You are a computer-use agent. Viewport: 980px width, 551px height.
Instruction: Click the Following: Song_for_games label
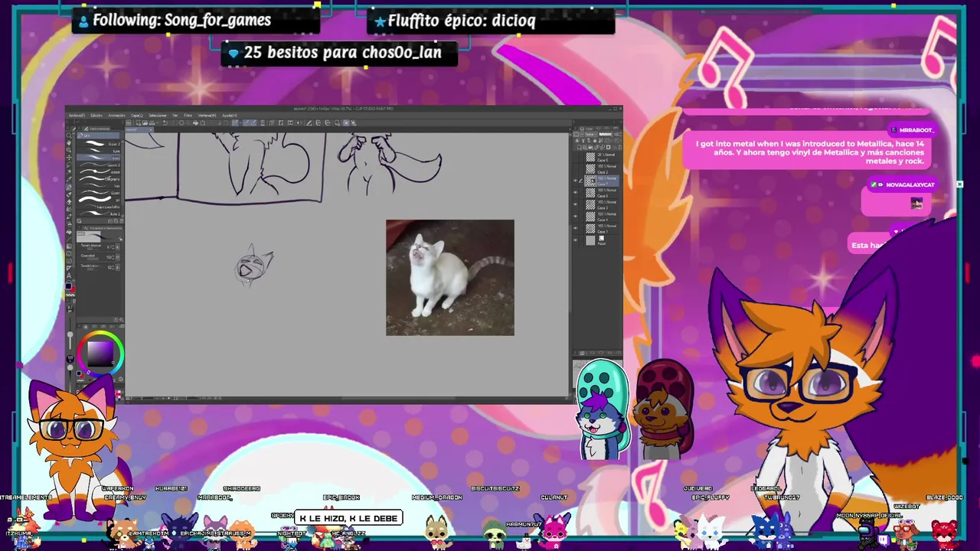coord(181,21)
